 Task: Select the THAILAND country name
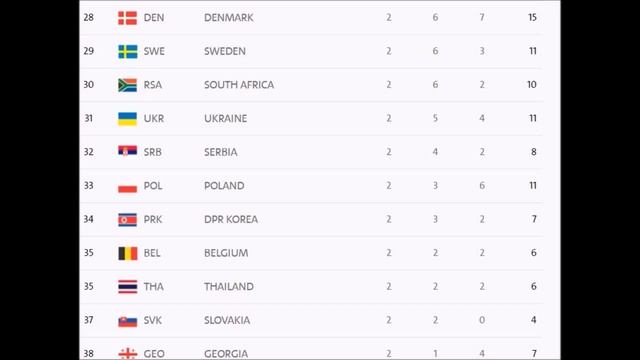(x=229, y=287)
